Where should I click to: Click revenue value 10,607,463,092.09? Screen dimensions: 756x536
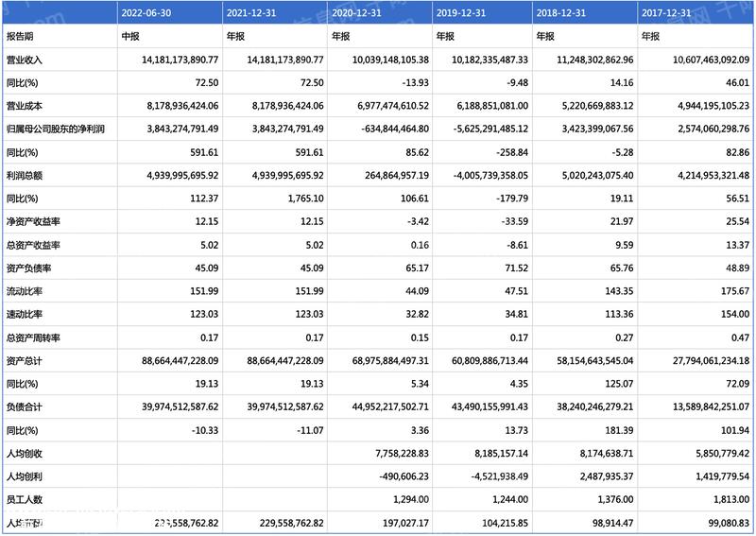pos(712,60)
